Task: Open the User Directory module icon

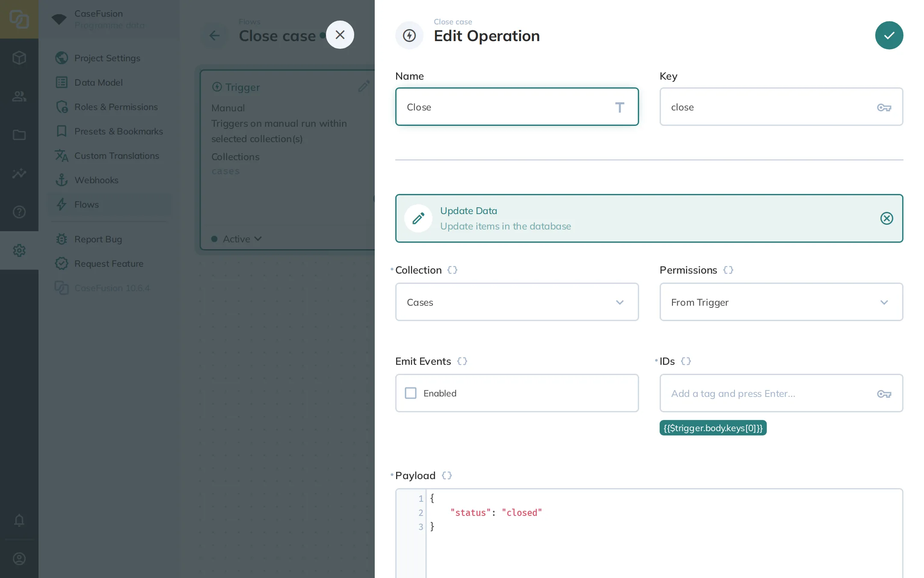Action: (19, 96)
